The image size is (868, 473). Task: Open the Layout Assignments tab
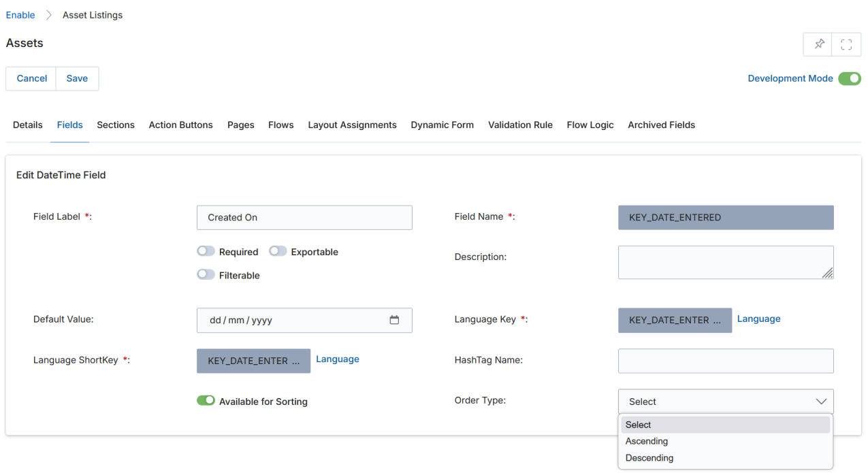pos(353,125)
